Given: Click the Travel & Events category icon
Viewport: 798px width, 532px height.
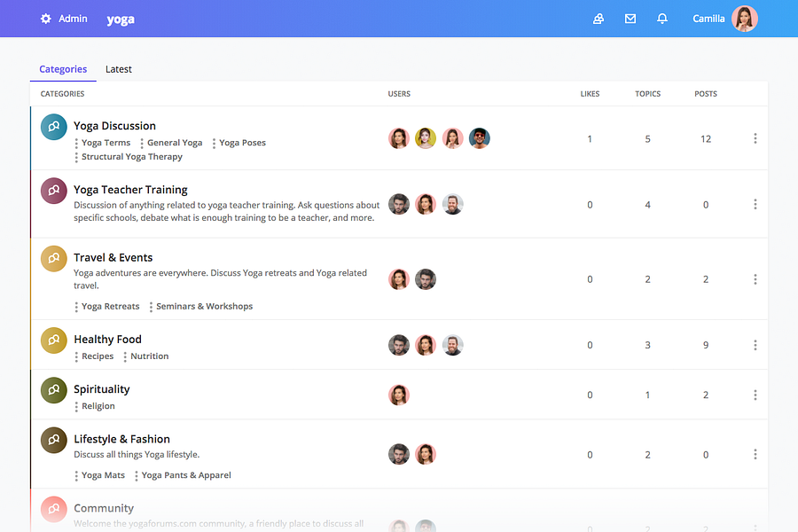Looking at the screenshot, I should point(54,259).
